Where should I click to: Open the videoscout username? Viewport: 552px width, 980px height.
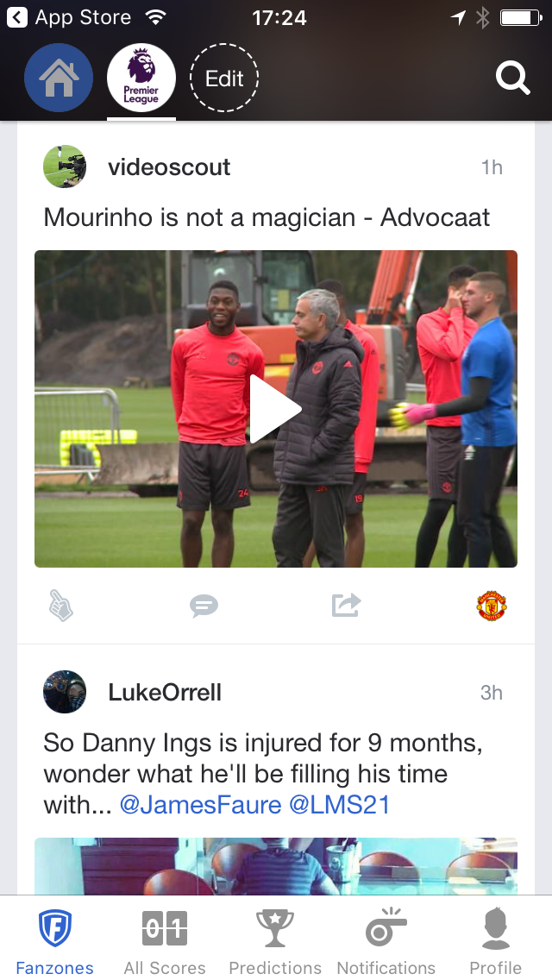(169, 167)
